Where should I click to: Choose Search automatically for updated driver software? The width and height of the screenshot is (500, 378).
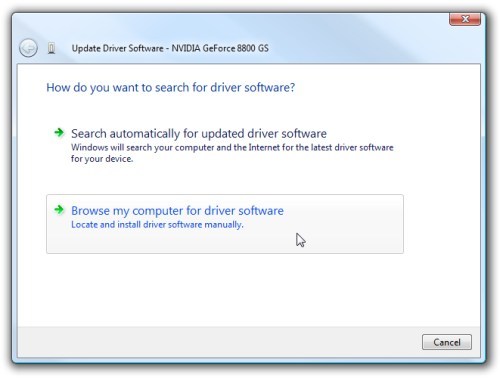click(225, 145)
